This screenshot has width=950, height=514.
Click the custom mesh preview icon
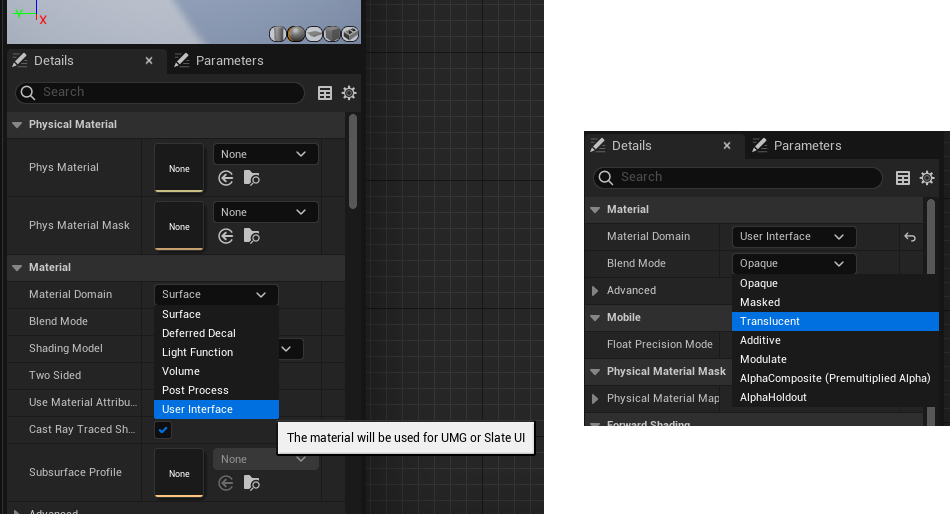pos(350,35)
